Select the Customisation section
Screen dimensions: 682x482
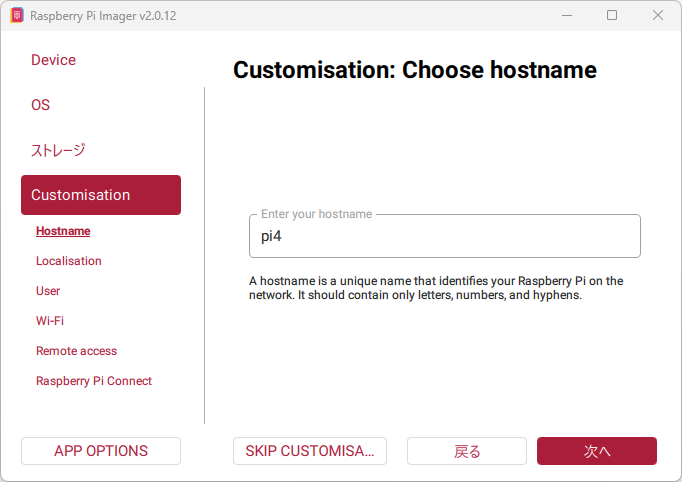(x=101, y=195)
